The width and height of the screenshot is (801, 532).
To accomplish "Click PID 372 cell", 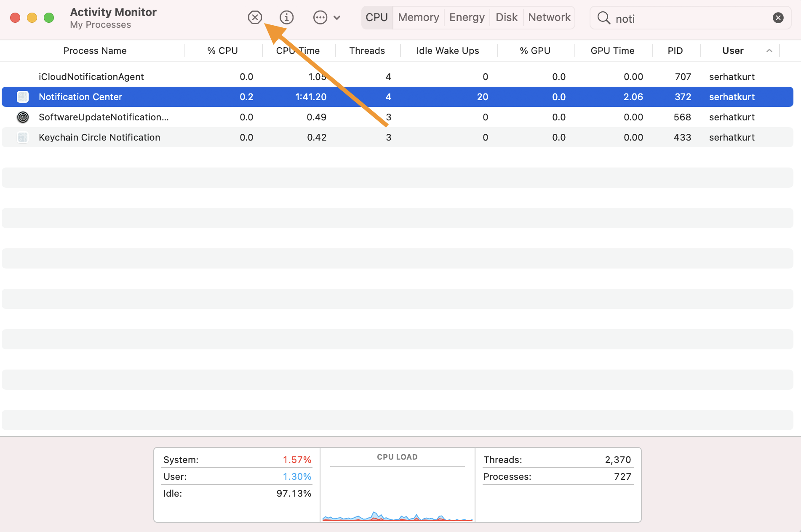I will click(683, 97).
